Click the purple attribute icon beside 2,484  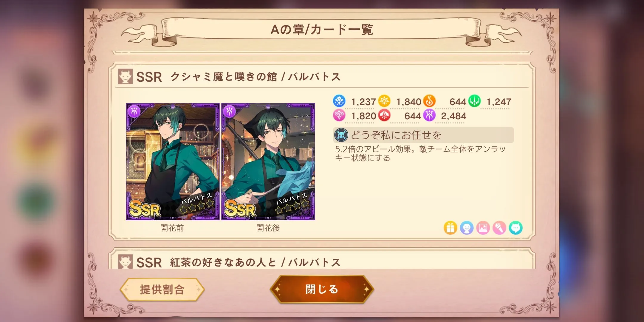pos(429,115)
